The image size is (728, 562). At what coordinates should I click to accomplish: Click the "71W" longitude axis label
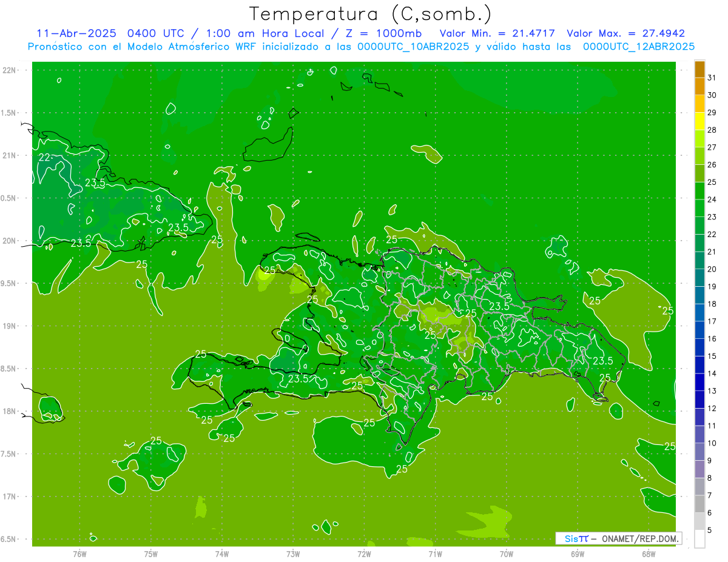coord(435,554)
